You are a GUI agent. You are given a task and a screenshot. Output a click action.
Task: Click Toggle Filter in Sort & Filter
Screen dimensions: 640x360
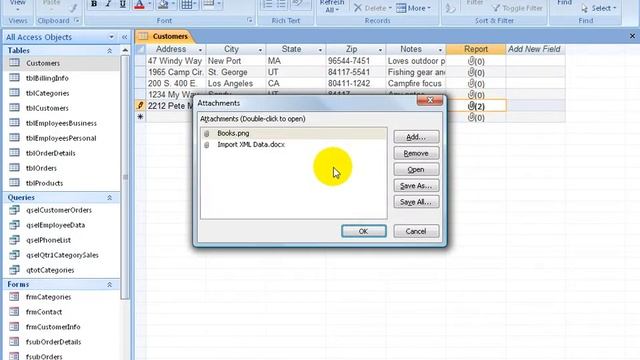[517, 8]
